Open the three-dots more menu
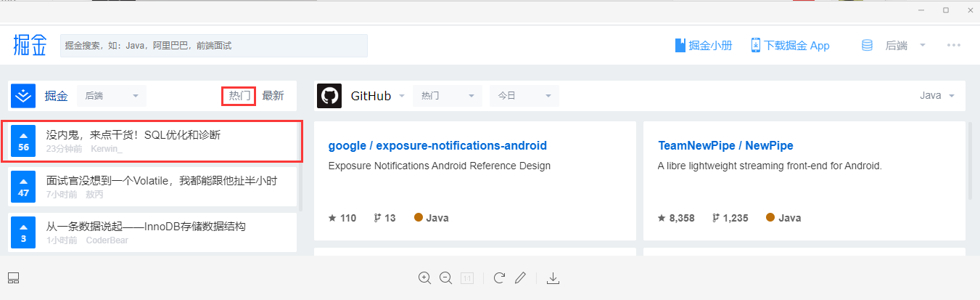 tap(953, 45)
